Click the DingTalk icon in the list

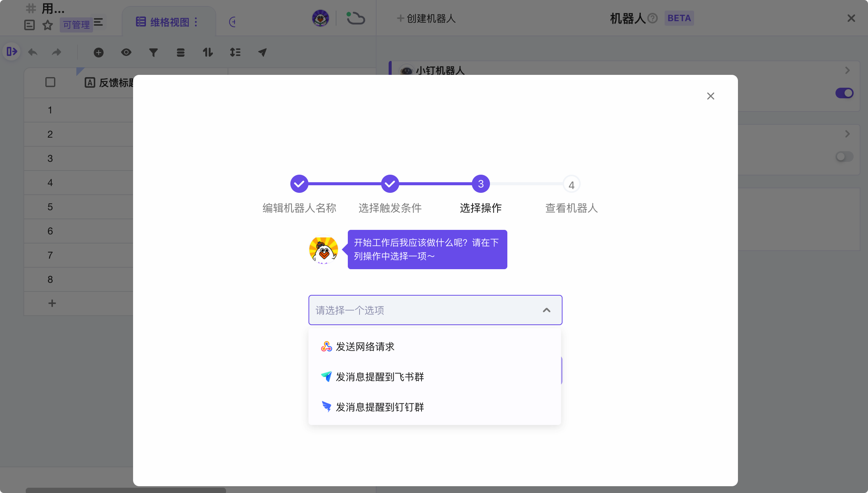(327, 407)
